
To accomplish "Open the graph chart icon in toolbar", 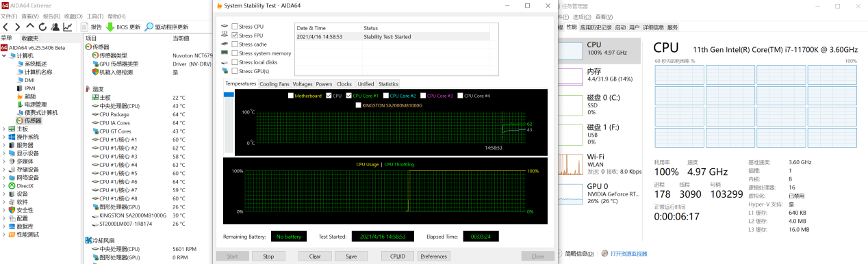I will pyautogui.click(x=68, y=27).
